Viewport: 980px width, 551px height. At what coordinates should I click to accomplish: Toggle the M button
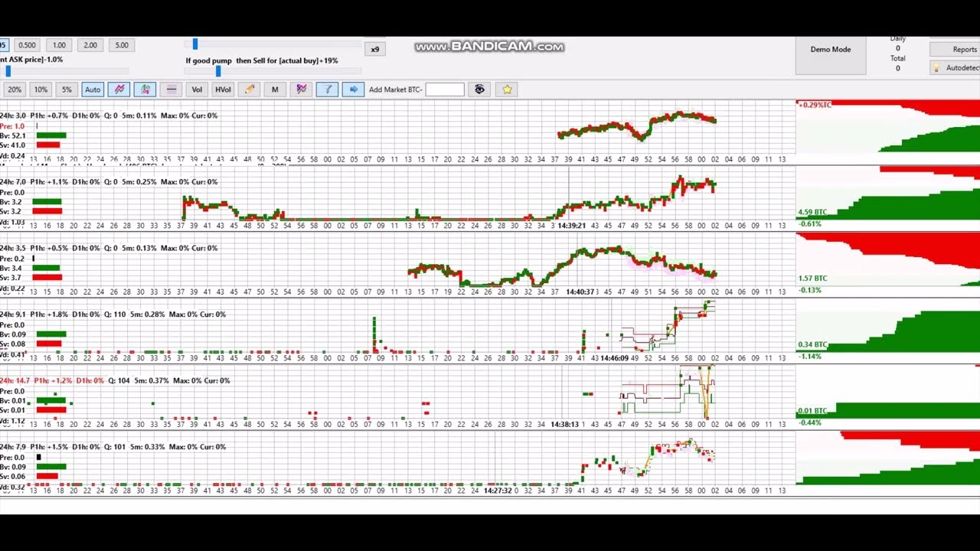[x=275, y=90]
